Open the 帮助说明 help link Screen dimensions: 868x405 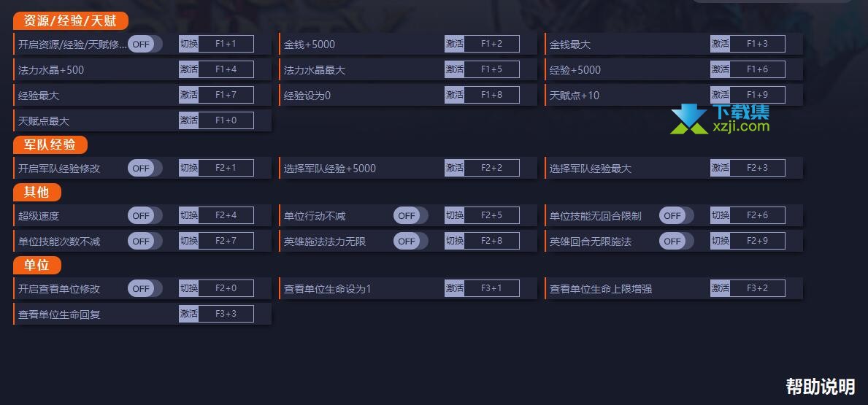(x=821, y=386)
